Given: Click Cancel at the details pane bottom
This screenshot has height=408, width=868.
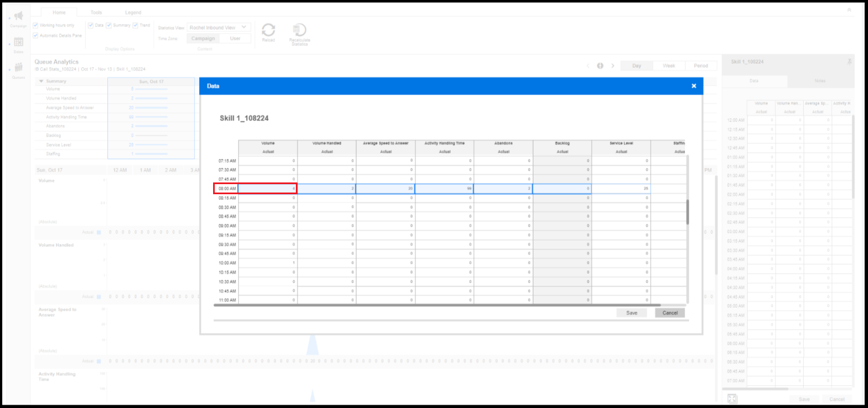Looking at the screenshot, I should point(837,399).
